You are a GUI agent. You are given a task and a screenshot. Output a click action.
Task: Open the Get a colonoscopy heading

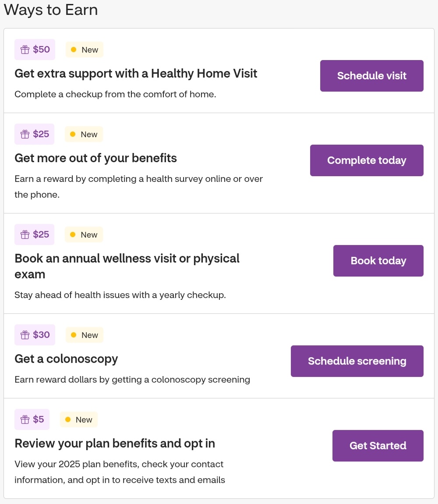coord(66,359)
